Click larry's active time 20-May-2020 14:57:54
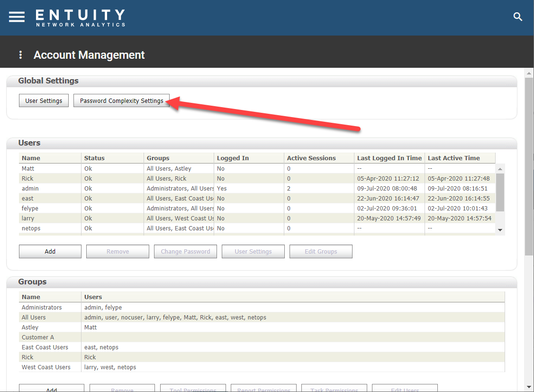 (460, 219)
